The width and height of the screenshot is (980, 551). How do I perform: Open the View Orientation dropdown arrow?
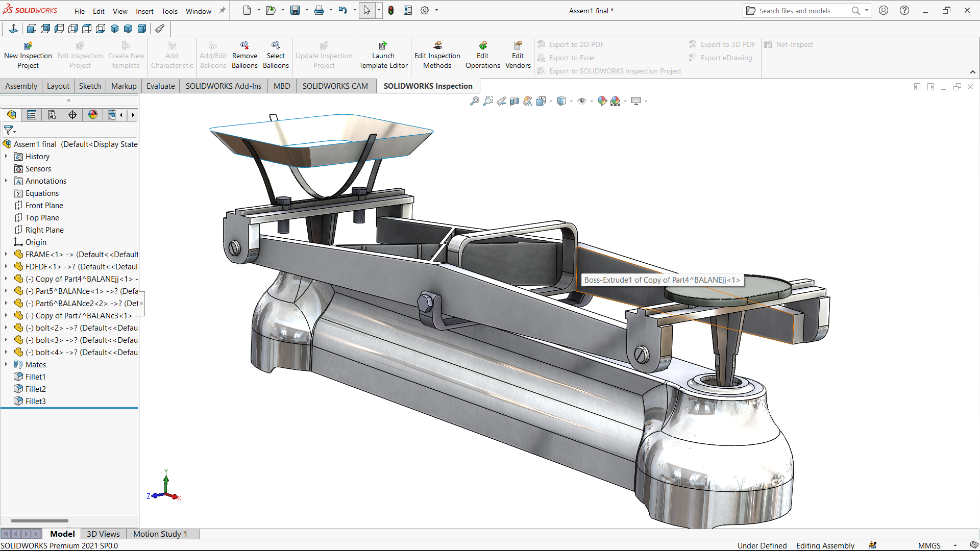(x=551, y=101)
